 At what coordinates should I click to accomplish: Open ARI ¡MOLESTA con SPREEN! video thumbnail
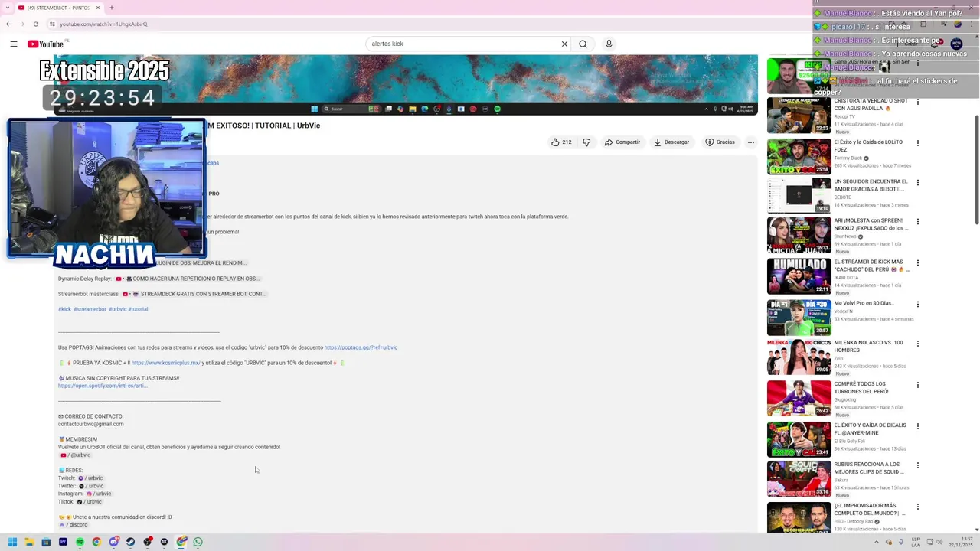799,236
